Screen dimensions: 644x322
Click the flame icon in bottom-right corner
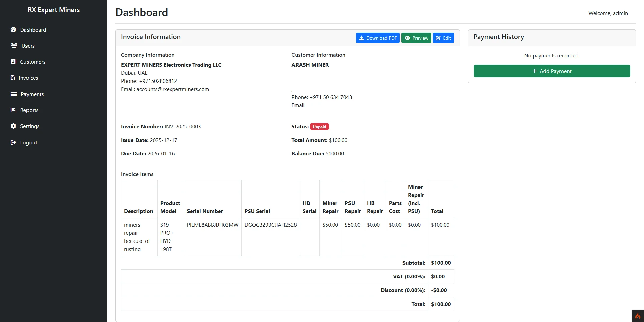(638, 316)
